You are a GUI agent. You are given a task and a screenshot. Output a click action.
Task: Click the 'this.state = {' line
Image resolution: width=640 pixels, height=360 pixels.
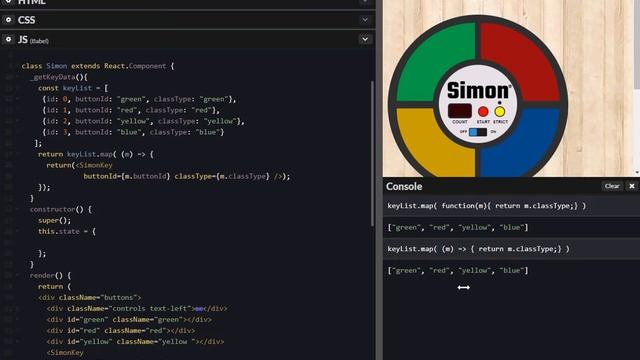coord(67,231)
